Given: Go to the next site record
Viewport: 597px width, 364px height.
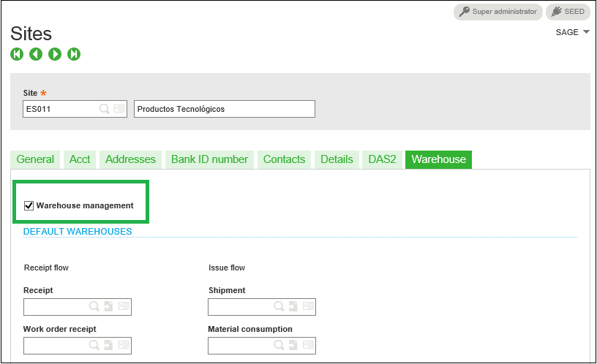Looking at the screenshot, I should click(x=55, y=54).
